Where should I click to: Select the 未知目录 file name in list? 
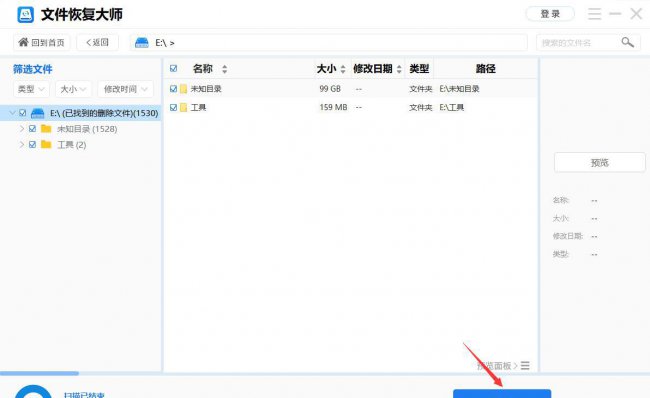206,89
